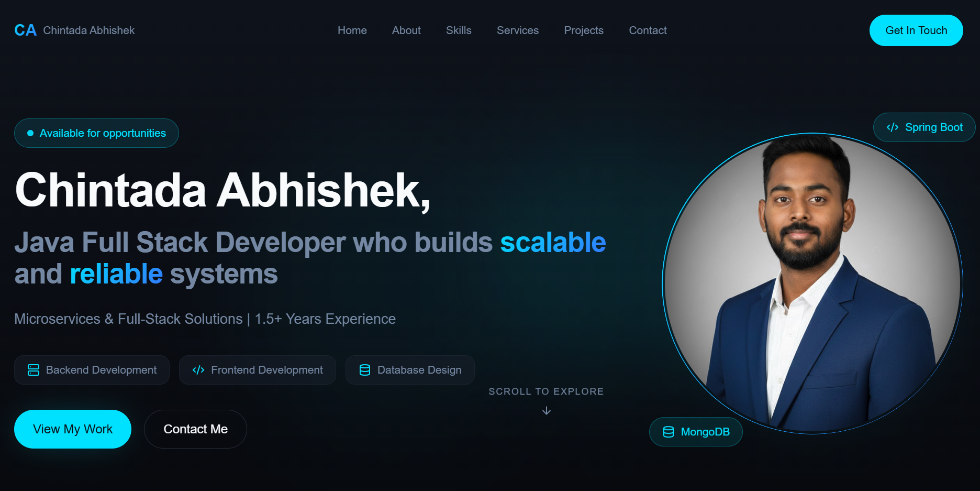Click the Get In Touch button
Viewport: 980px width, 491px height.
coord(916,30)
